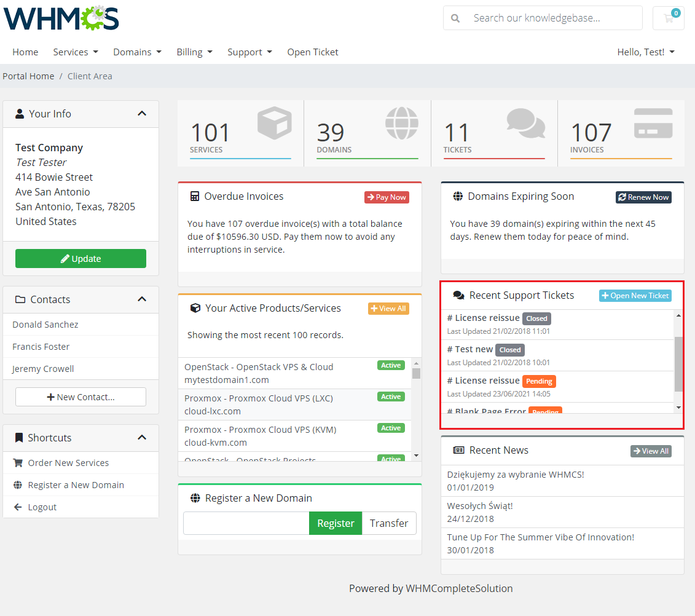Click the folder icon beside Contacts
Viewport: 695px width, 616px height.
pyautogui.click(x=20, y=299)
